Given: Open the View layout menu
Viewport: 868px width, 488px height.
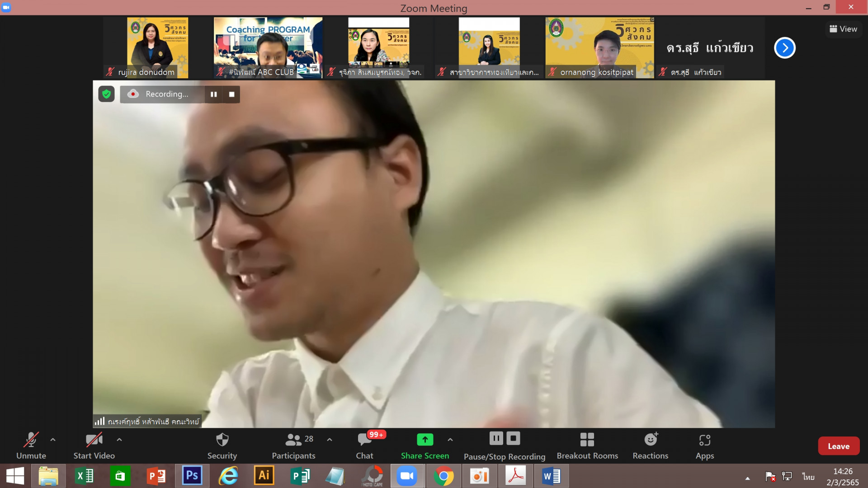Looking at the screenshot, I should (843, 29).
